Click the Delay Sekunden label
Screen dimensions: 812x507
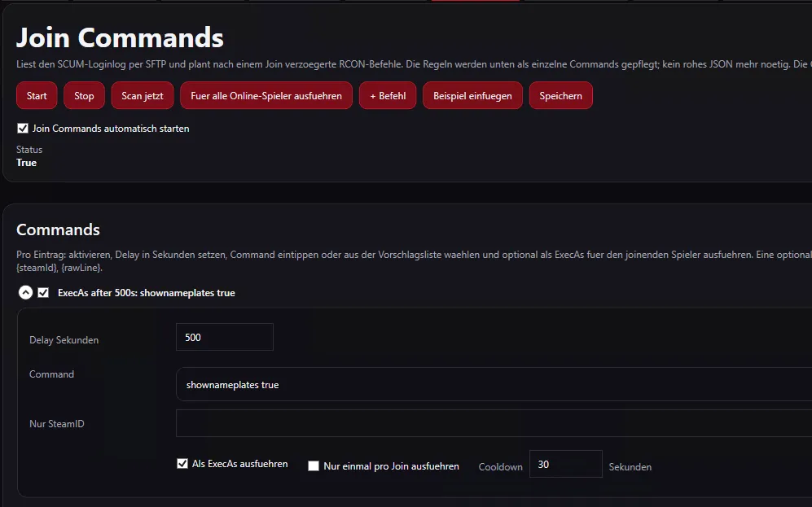[64, 340]
